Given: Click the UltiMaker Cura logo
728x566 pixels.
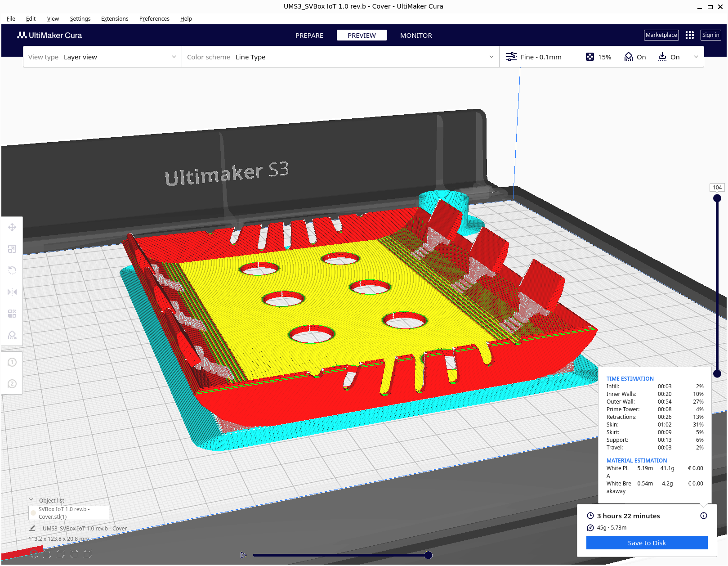Looking at the screenshot, I should click(x=49, y=35).
